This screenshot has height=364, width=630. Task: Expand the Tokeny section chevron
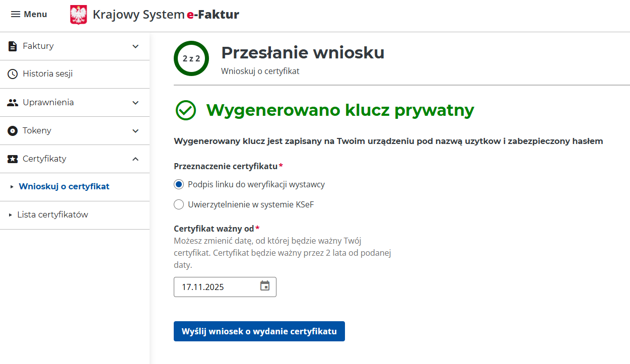click(x=135, y=131)
